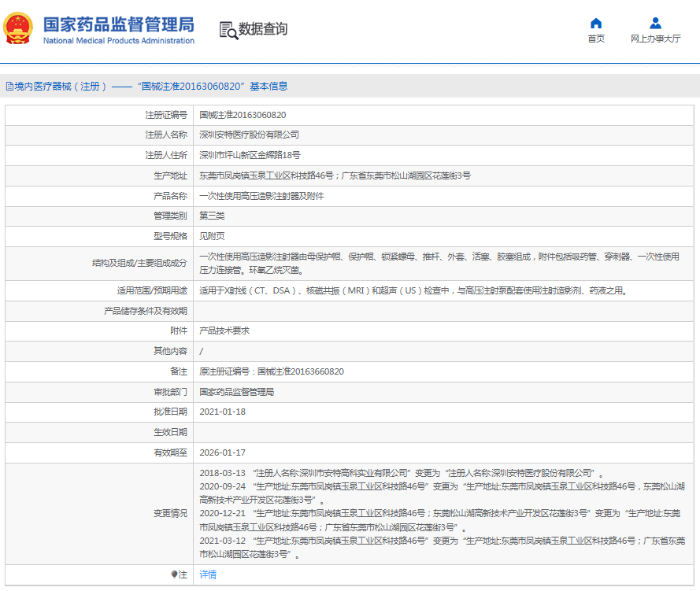
Task: Click the approval date 2021-01-18
Action: 223,412
